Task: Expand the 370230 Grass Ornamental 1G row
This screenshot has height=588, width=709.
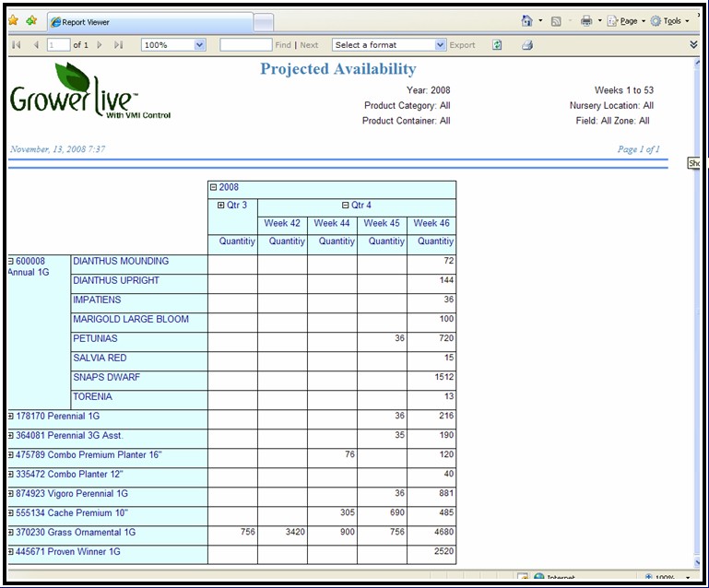Action: coord(11,533)
